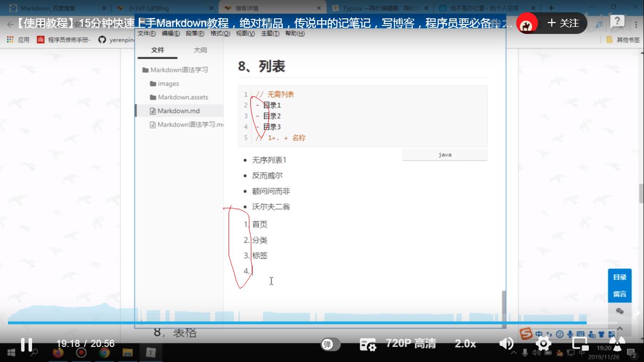
Task: Click list item 反而威尔
Action: (267, 176)
